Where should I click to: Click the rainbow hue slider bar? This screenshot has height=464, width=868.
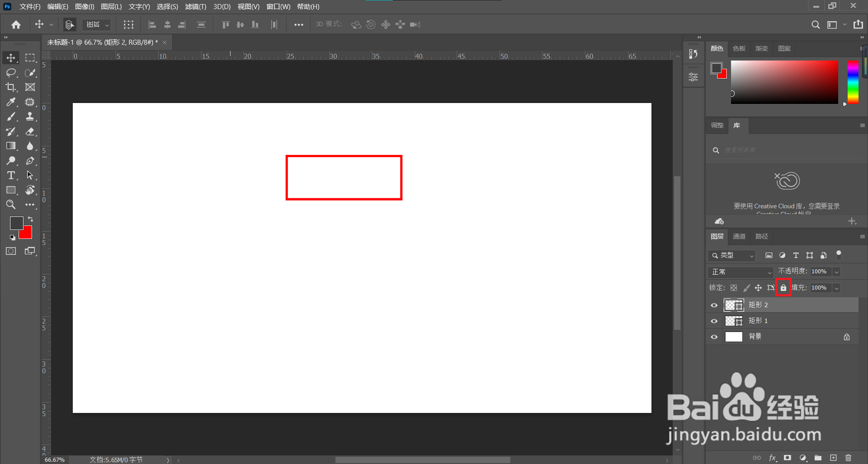pos(853,82)
